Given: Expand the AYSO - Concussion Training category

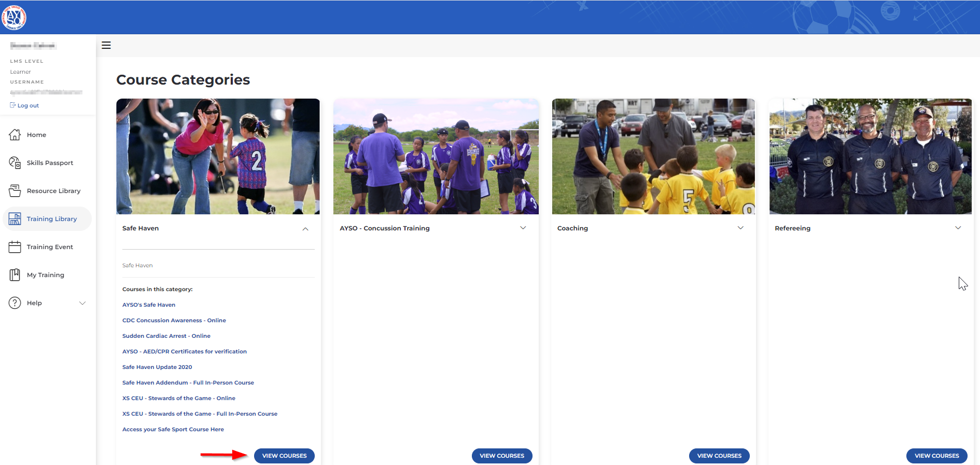Looking at the screenshot, I should [x=523, y=228].
